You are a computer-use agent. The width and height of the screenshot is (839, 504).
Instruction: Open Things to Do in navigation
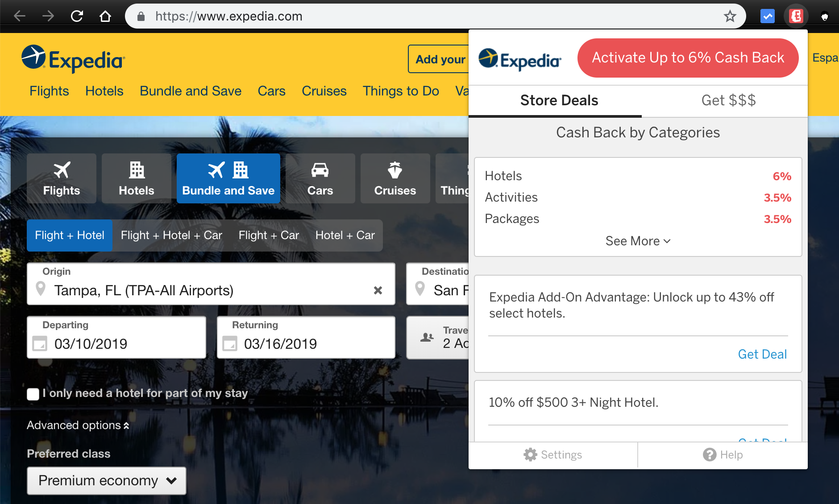401,91
